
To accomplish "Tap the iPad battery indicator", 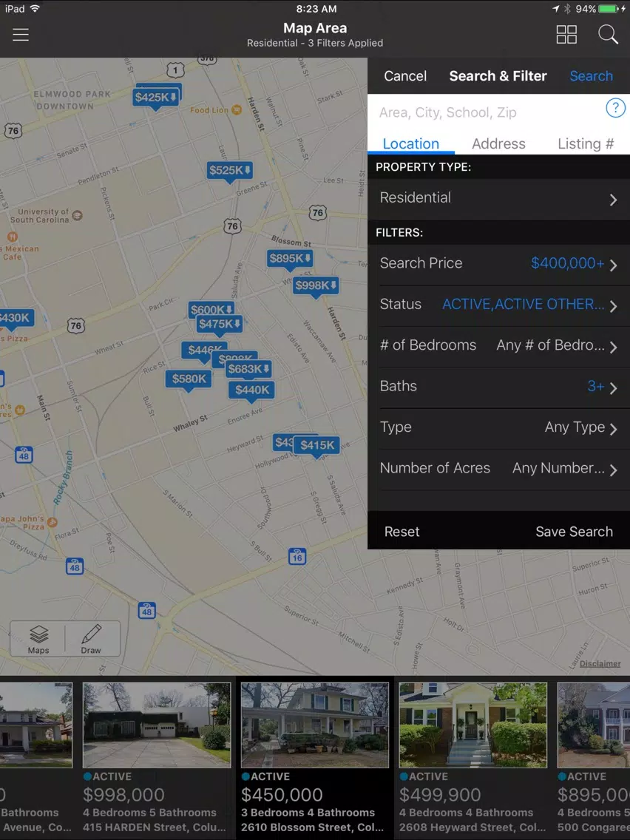I will coord(608,9).
